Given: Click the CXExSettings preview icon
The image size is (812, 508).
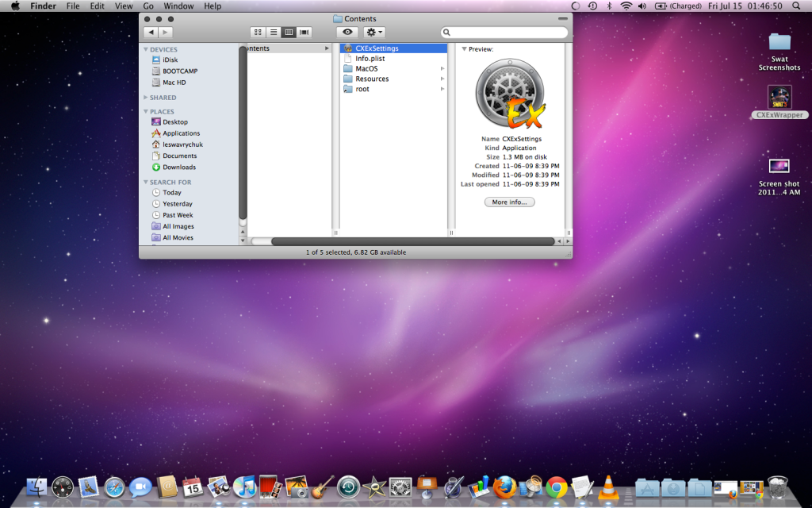Looking at the screenshot, I should coord(511,94).
